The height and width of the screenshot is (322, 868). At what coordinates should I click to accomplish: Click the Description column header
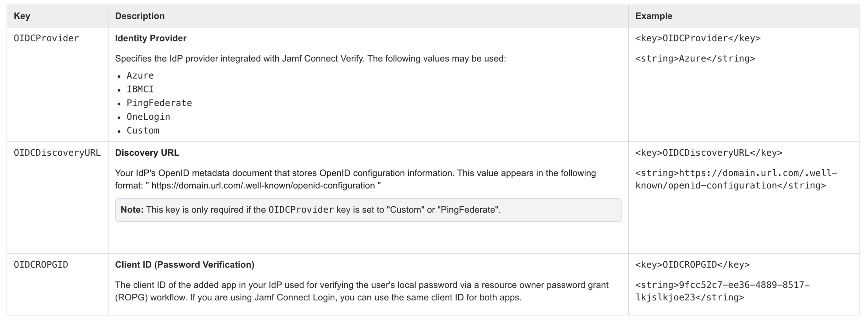pos(140,16)
